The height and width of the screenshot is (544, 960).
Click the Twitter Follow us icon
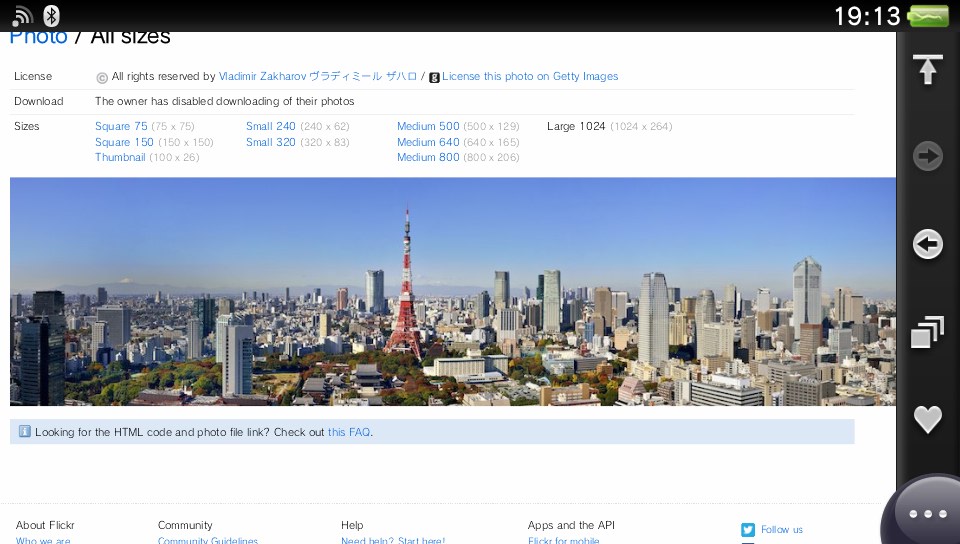[x=748, y=530]
